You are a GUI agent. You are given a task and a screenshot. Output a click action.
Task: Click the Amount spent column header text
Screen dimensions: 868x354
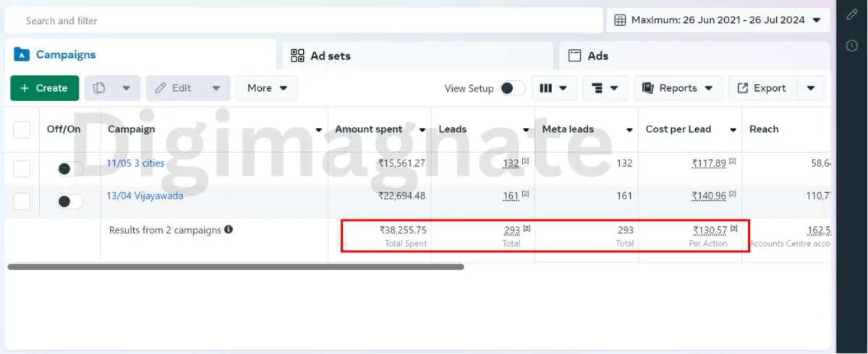click(x=369, y=129)
